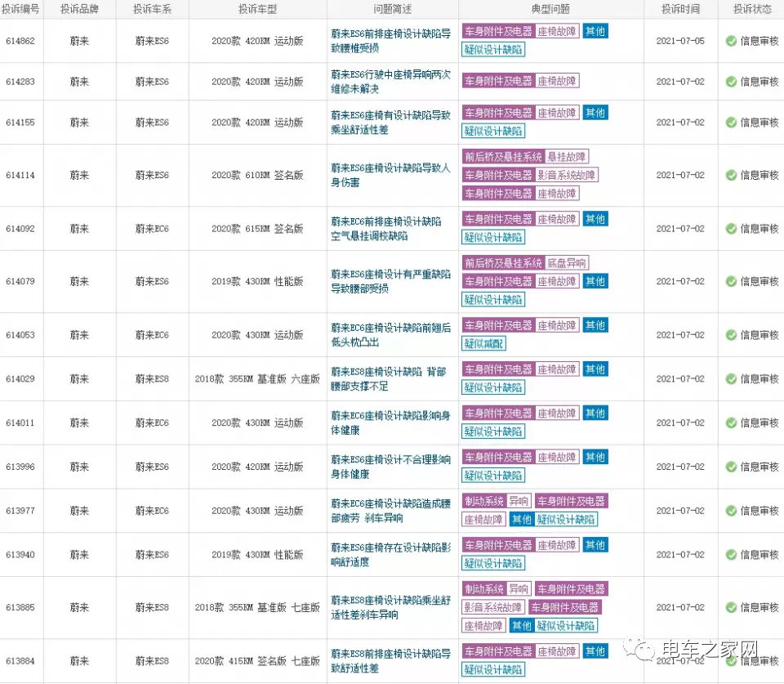Click status check icon for complaint 614079
The image size is (784, 684).
731,281
